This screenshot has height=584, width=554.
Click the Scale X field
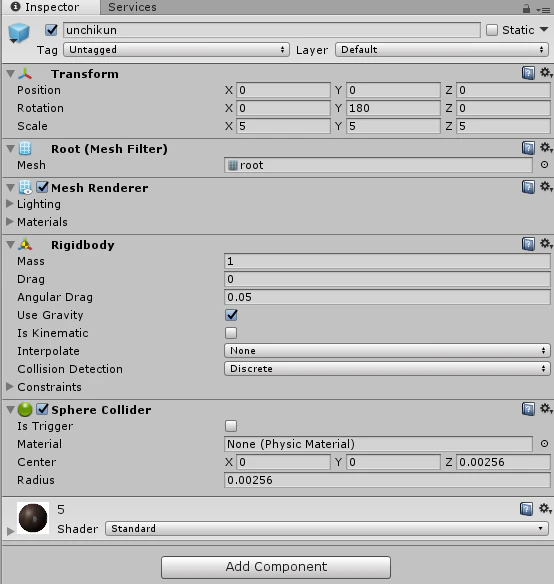[x=283, y=126]
